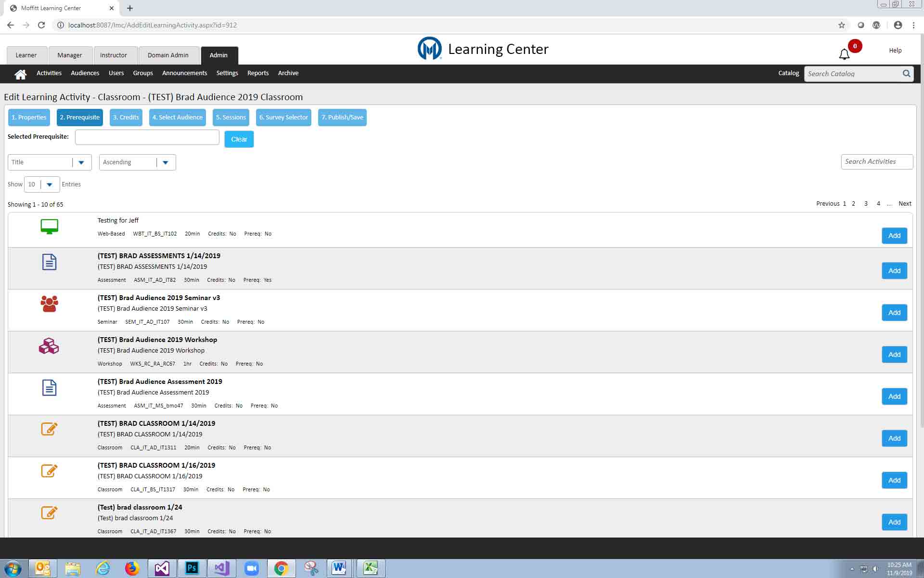Bookmark this page with star icon
Image resolution: width=924 pixels, height=578 pixels.
[x=841, y=25]
